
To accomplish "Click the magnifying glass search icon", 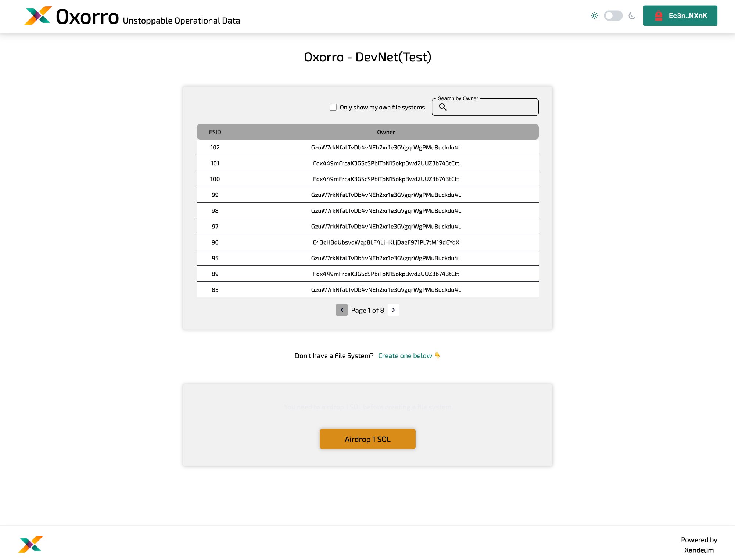I will [x=443, y=107].
